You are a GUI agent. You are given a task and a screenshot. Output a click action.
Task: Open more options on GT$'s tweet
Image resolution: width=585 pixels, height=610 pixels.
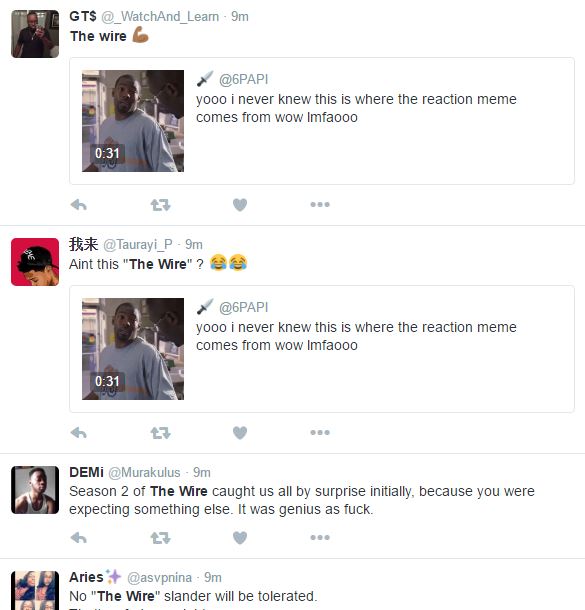[320, 205]
